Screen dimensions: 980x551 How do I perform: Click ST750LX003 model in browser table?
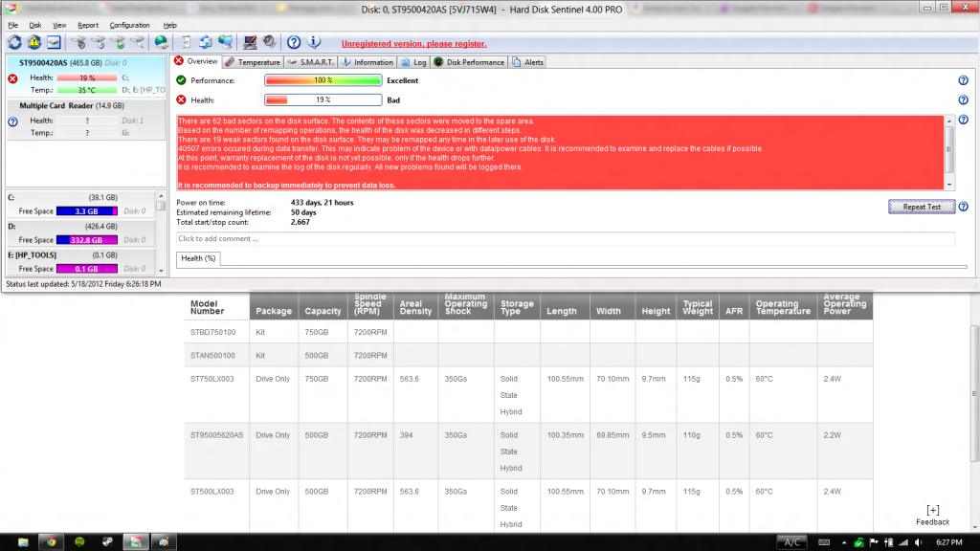(212, 379)
